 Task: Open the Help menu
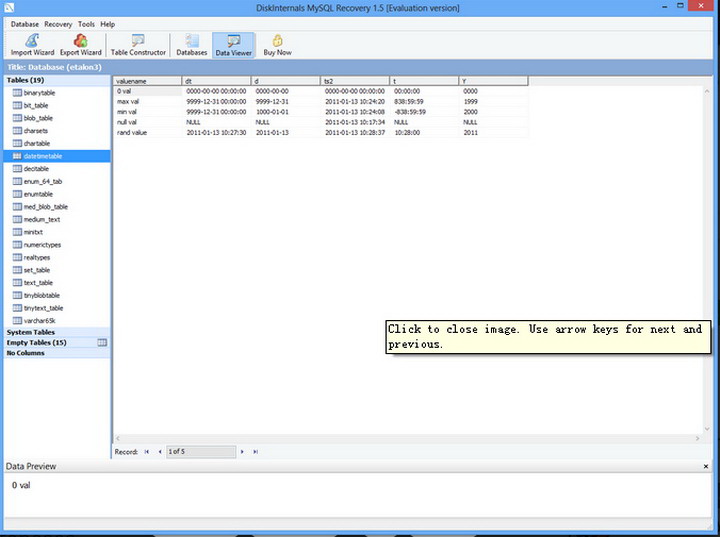click(107, 24)
